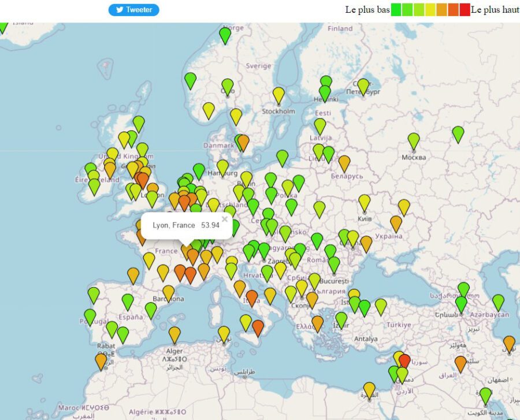Viewport: 520px width, 420px height.
Task: Select the orange marker above Alger
Action: 174,334
